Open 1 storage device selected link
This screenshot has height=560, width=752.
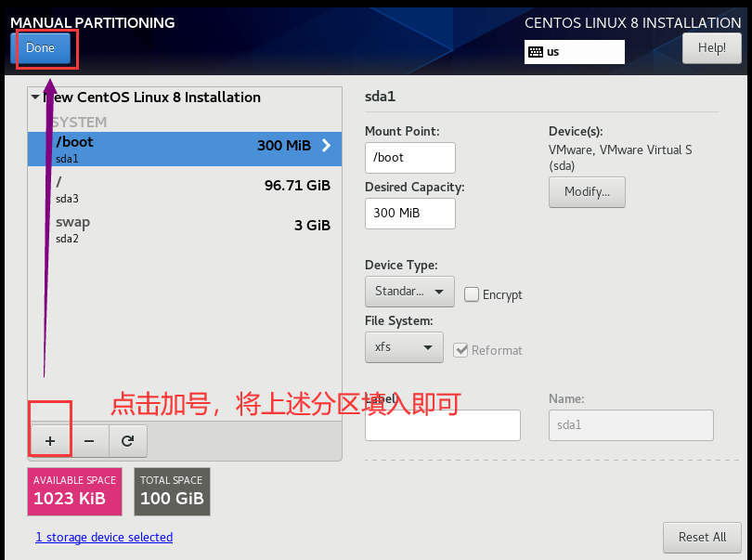click(x=104, y=537)
